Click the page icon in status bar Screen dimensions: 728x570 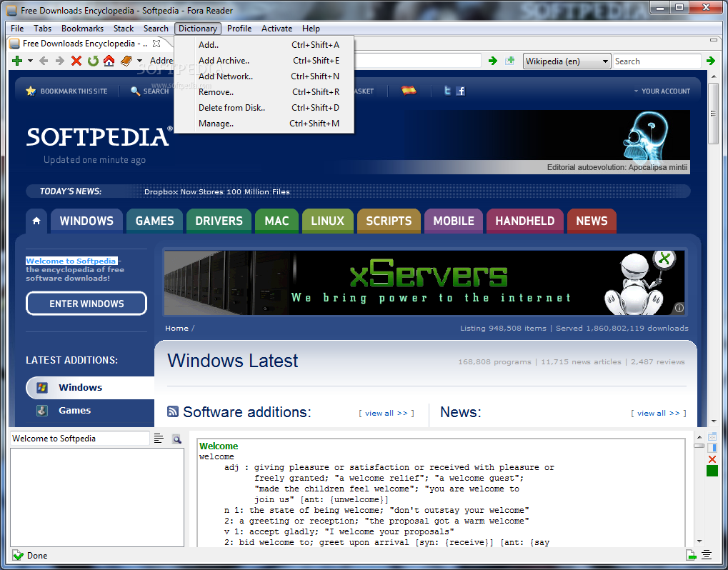[x=692, y=555]
